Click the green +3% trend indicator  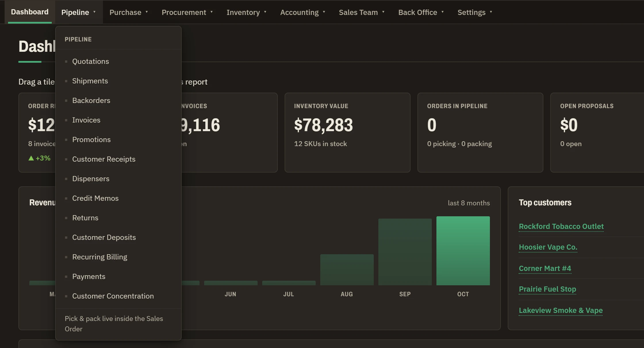pyautogui.click(x=39, y=158)
